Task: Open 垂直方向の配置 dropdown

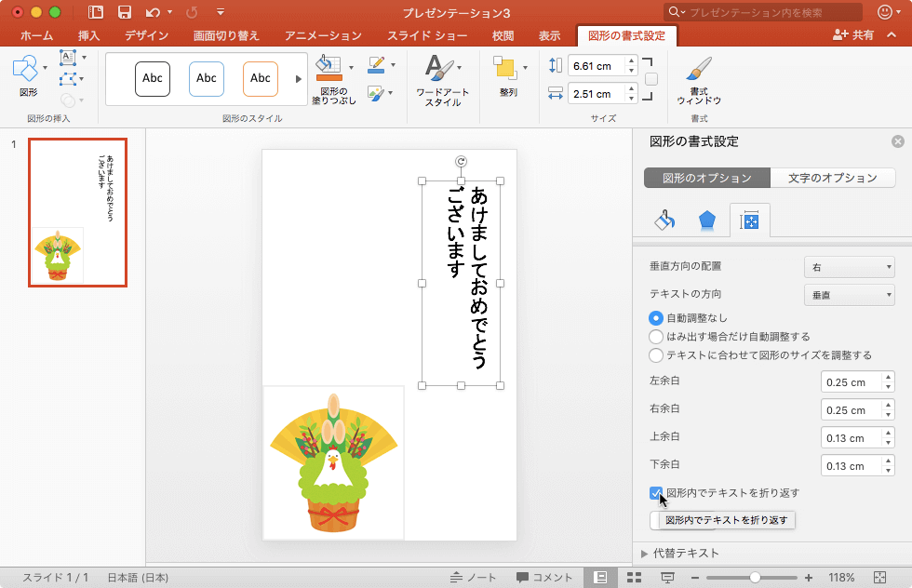Action: point(849,268)
